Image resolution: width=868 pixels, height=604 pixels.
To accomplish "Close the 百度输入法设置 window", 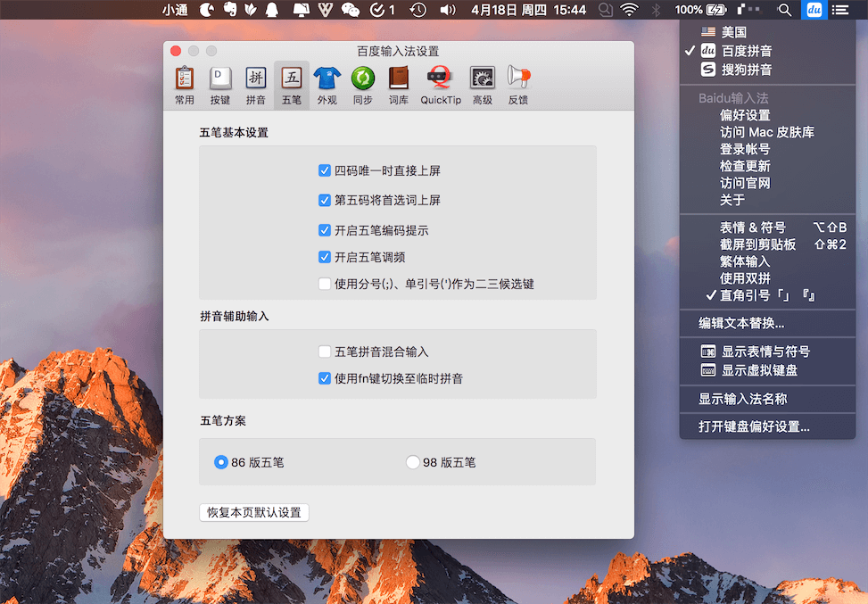I will [x=176, y=51].
